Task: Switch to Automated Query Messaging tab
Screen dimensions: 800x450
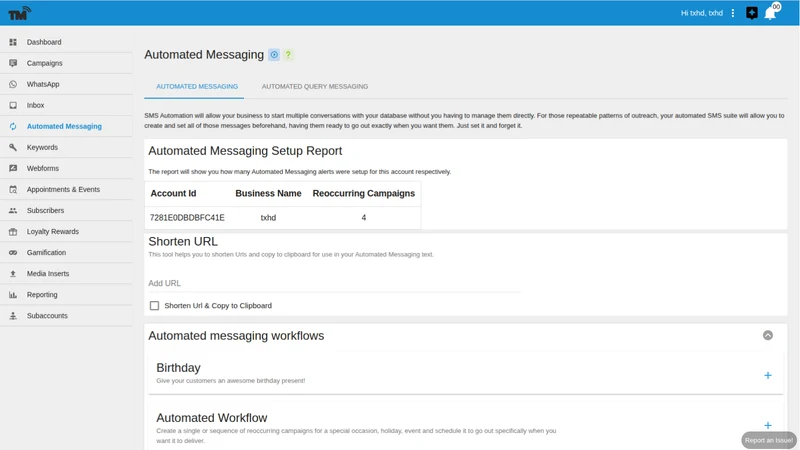Action: tap(315, 86)
